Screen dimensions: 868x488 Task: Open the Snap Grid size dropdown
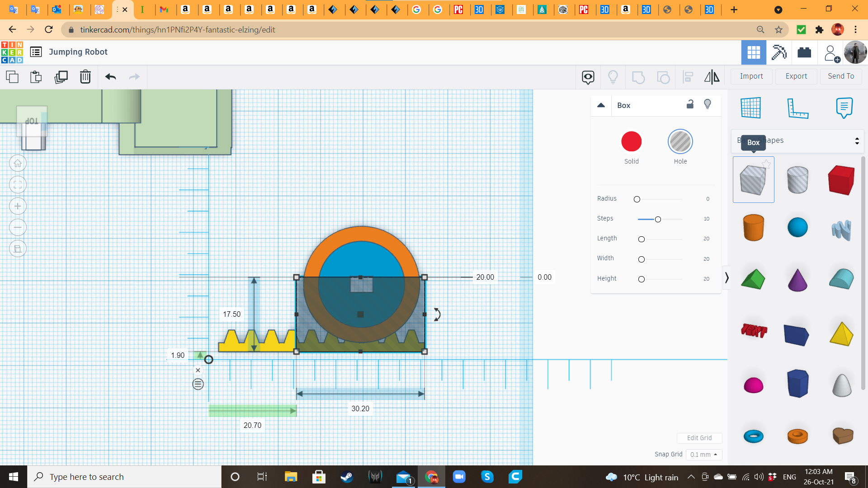tap(703, 455)
